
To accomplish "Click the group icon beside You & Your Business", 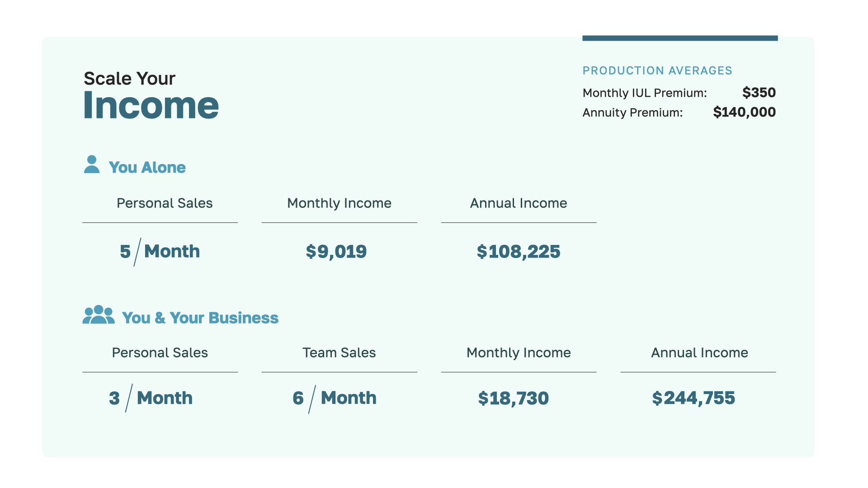I will 99,315.
